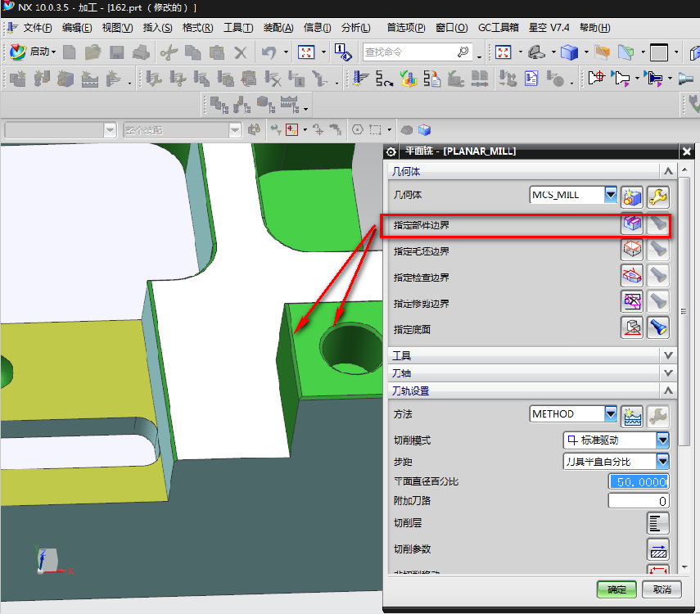Confirm the dialog with 确定 button
This screenshot has height=614, width=700.
click(x=616, y=589)
